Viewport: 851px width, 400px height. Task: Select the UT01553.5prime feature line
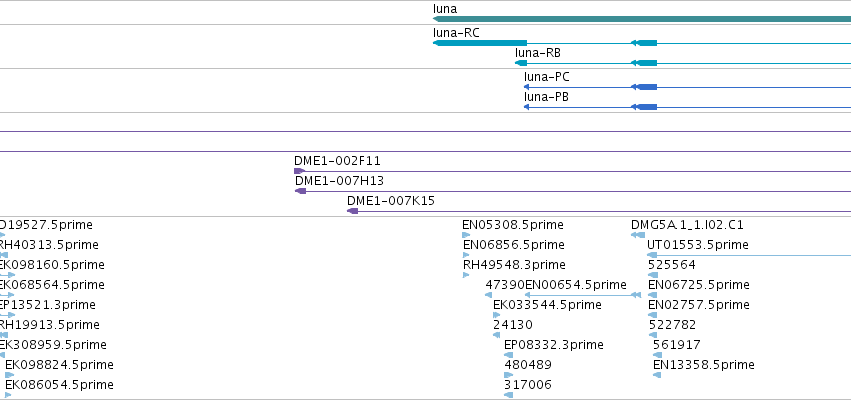tap(749, 255)
